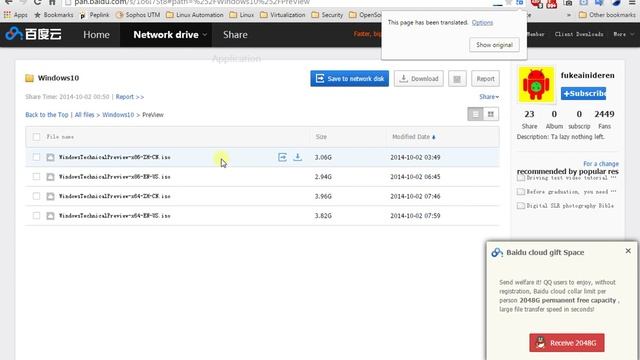Click the browser address bar
The width and height of the screenshot is (640, 360).
click(282, 2)
